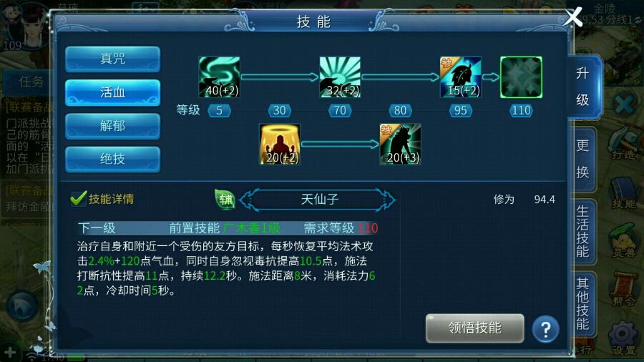Image resolution: width=644 pixels, height=362 pixels.
Task: Open the 设置 settings gear icon
Action: 623,339
